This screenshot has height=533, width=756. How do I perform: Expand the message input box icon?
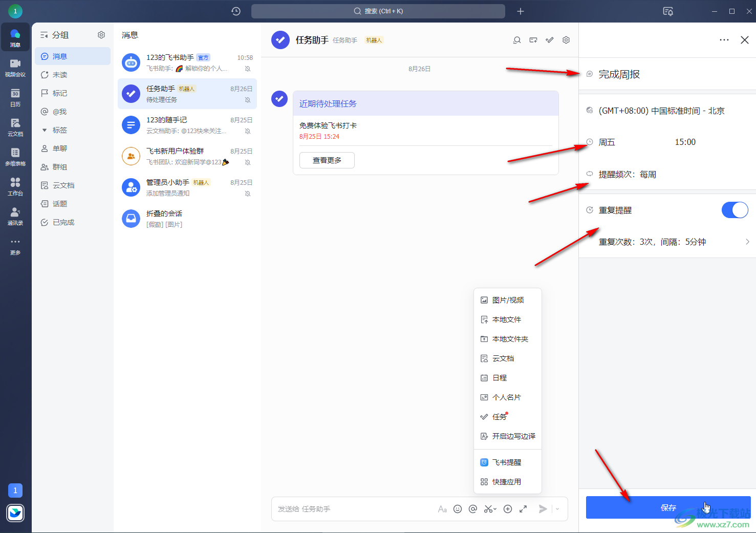[523, 509]
